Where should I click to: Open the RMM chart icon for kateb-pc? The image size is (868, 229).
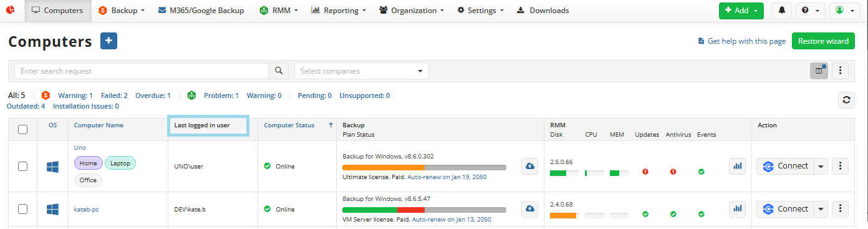(738, 208)
